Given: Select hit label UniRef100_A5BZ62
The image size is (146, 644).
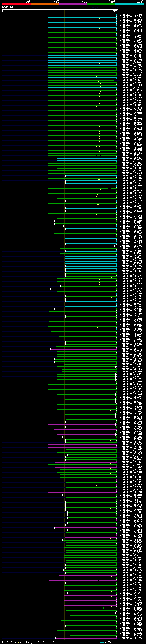Looking at the screenshot, I should tap(131, 271).
